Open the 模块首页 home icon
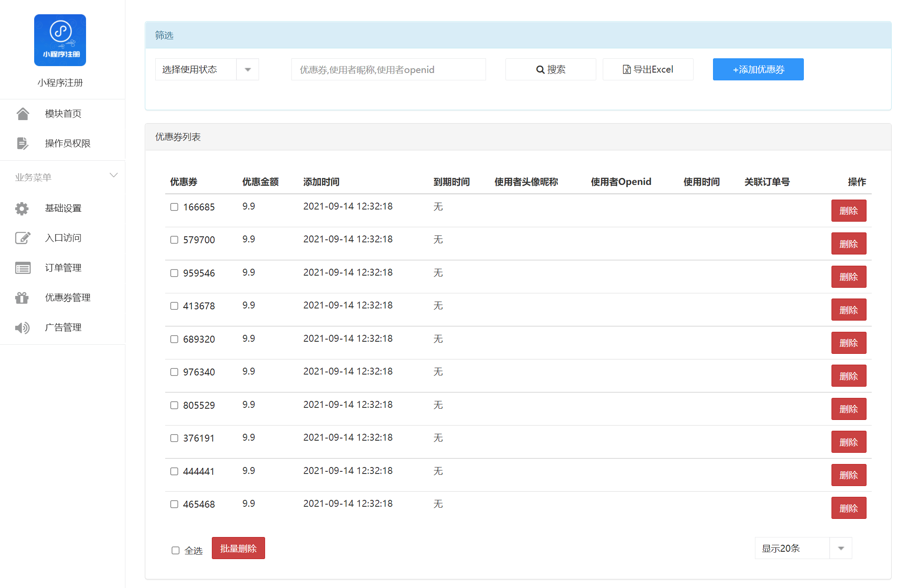The height and width of the screenshot is (588, 905). click(x=22, y=114)
